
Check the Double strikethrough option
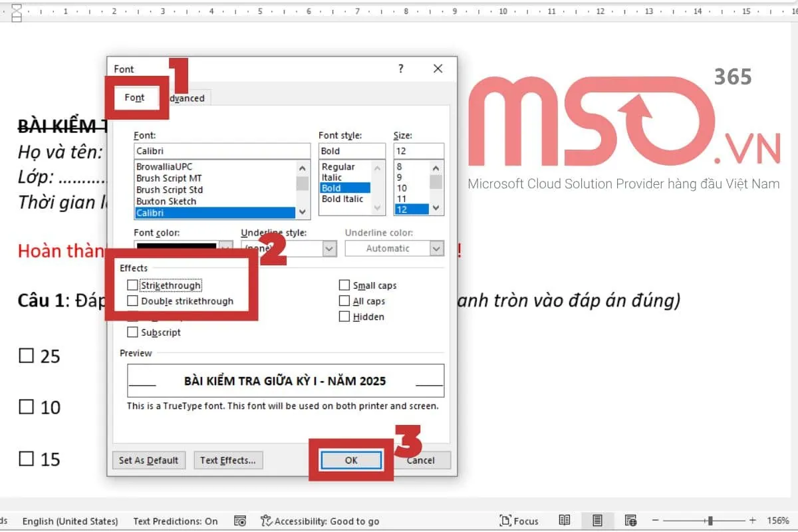coord(132,301)
